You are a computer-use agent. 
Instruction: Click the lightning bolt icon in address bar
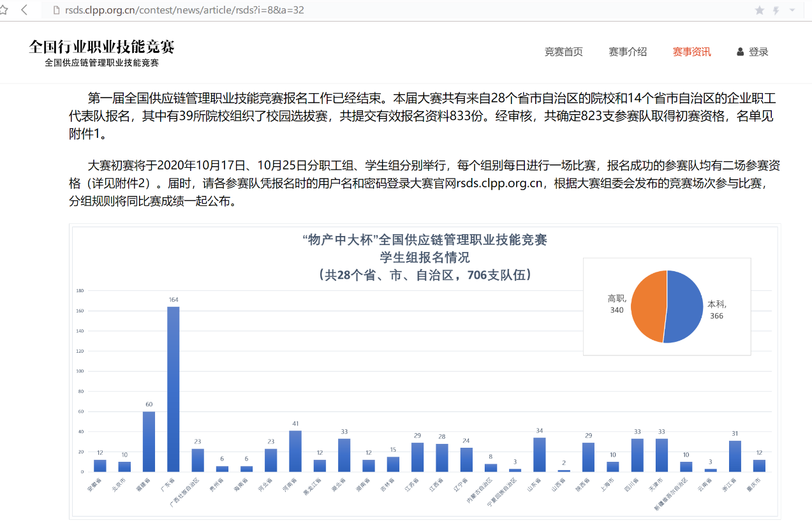(x=776, y=10)
